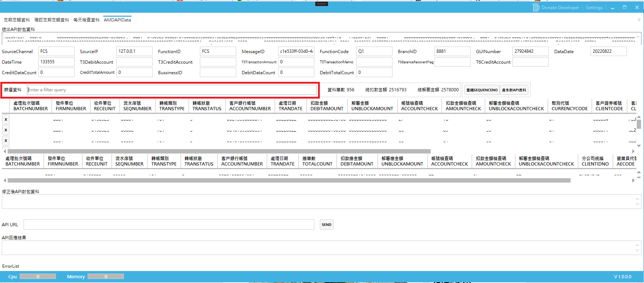Click the CLIENTIDNO header in the lower grid
This screenshot has width=644, height=283.
[595, 161]
